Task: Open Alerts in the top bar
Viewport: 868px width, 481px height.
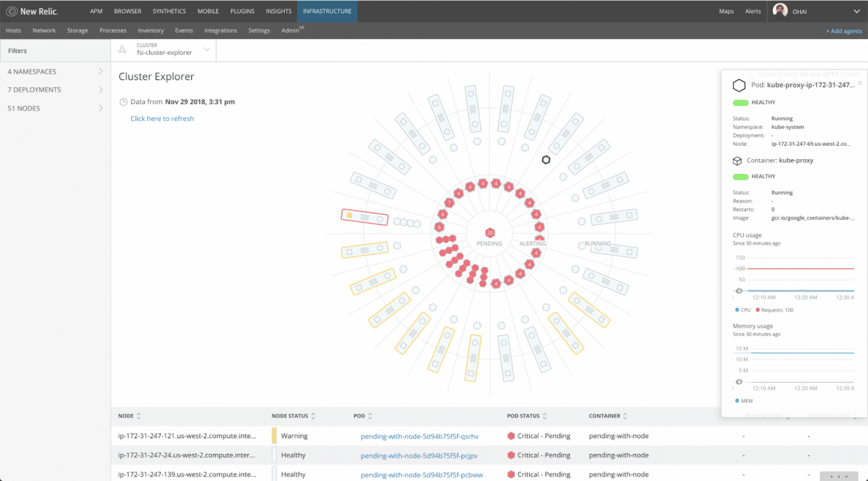Action: click(x=753, y=11)
